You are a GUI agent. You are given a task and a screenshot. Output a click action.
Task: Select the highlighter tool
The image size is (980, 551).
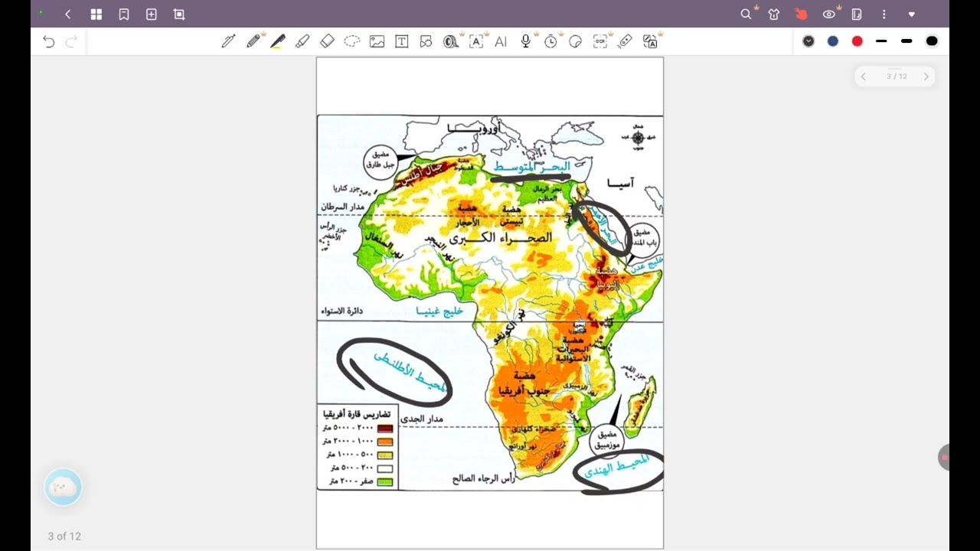[302, 42]
